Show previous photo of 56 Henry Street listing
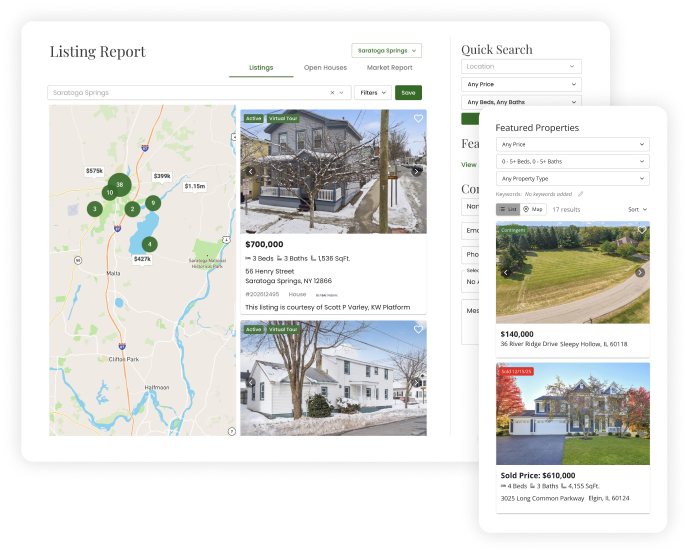 point(250,171)
